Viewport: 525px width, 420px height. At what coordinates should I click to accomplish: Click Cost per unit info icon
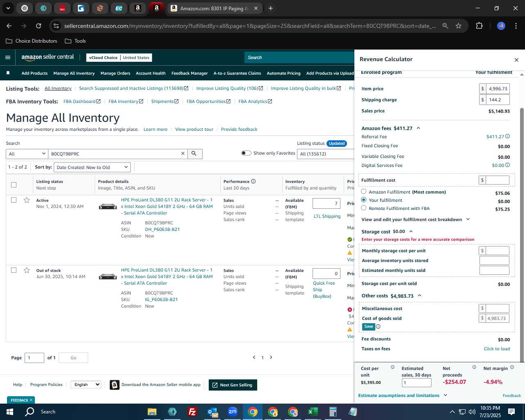(x=393, y=367)
